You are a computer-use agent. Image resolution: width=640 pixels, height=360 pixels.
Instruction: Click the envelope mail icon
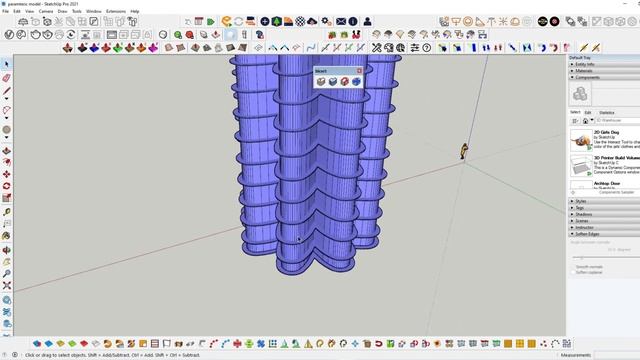point(341,21)
